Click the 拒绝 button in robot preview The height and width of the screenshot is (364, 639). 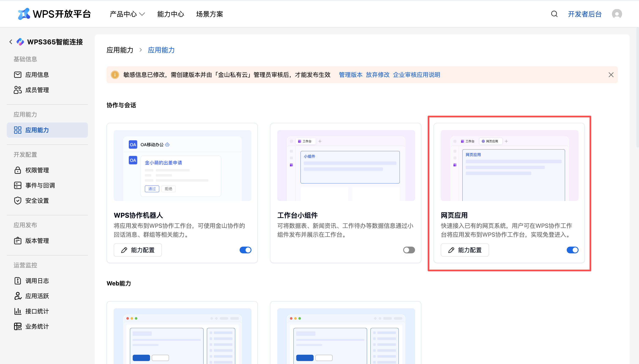[x=168, y=189]
